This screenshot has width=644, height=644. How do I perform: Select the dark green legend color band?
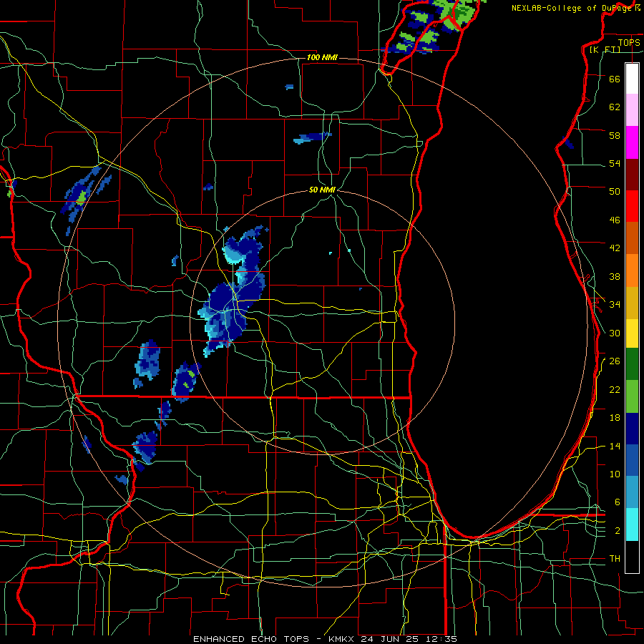632,364
